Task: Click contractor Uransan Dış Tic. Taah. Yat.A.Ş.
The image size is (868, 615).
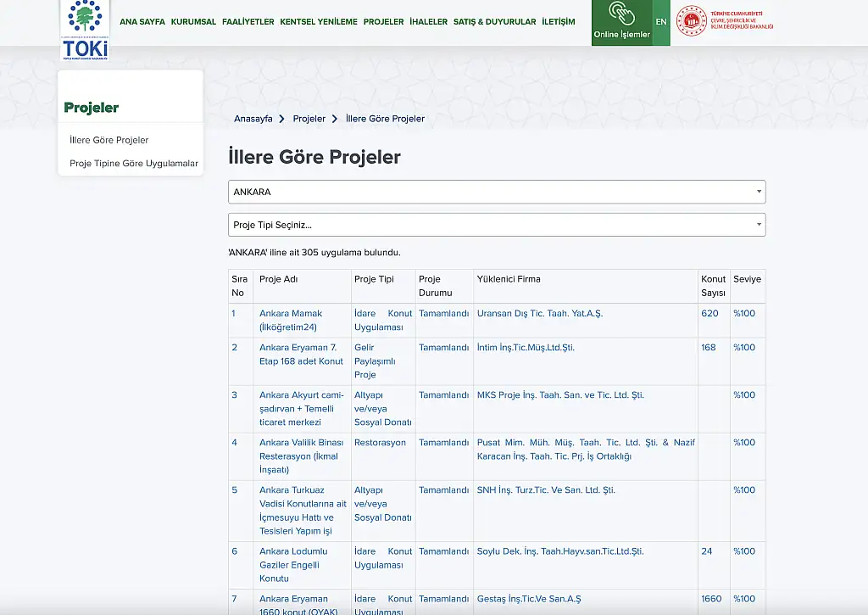Action: coord(540,314)
